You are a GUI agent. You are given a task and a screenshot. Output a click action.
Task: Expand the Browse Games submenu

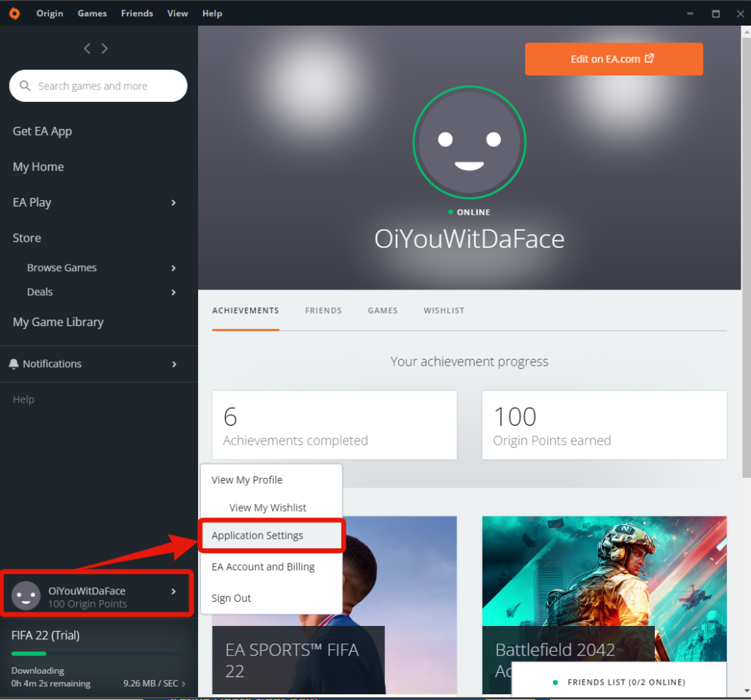point(173,268)
